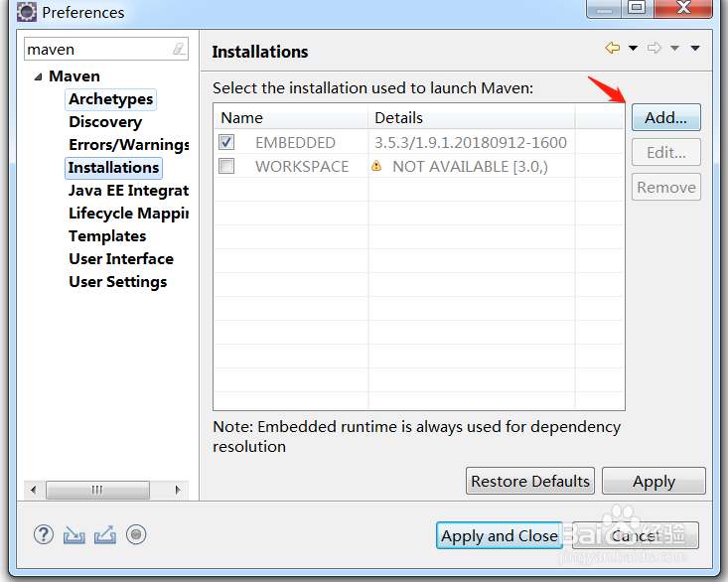The image size is (728, 582).
Task: Open the back history dropdown arrow
Action: [x=633, y=48]
